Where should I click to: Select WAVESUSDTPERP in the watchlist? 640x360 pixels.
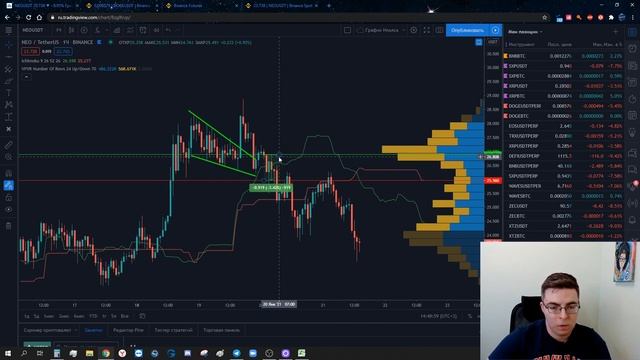tap(564, 186)
